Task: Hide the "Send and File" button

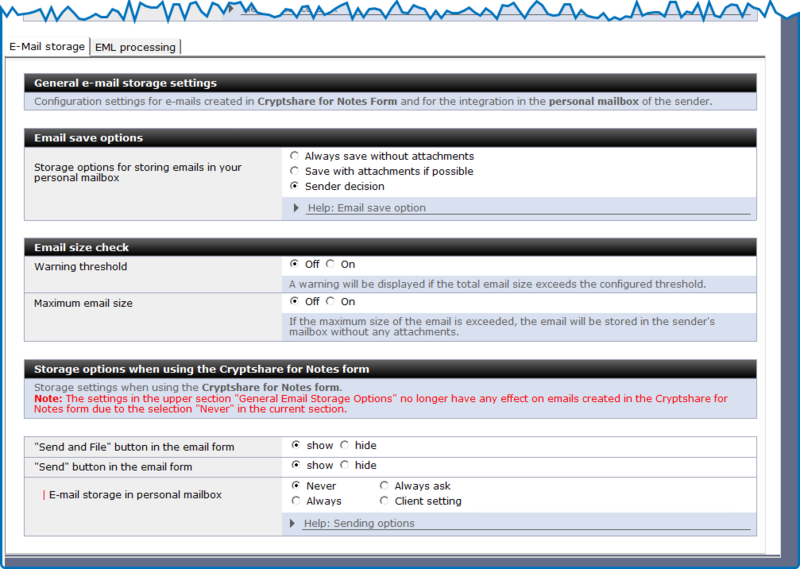Action: 345,445
